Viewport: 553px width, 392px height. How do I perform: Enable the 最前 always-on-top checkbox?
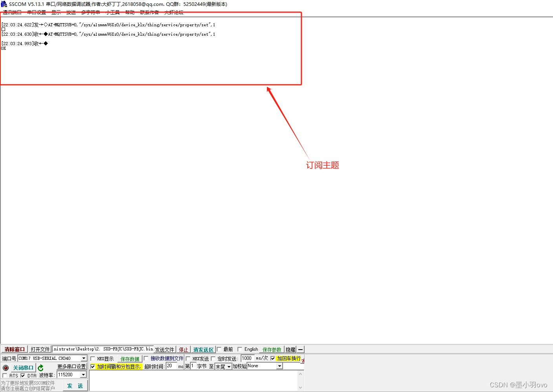point(219,349)
